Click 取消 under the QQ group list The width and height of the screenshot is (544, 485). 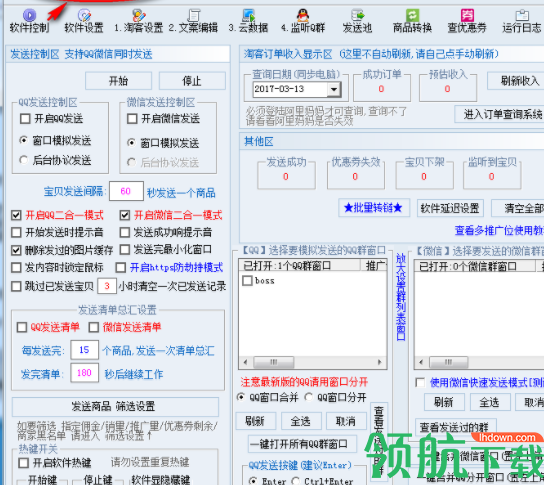coord(346,421)
